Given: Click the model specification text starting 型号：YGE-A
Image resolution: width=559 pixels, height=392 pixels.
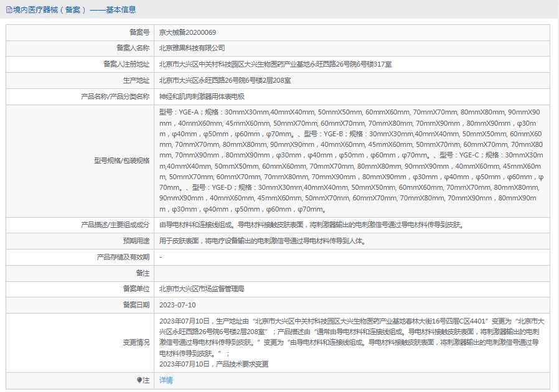Looking at the screenshot, I should (351, 161).
